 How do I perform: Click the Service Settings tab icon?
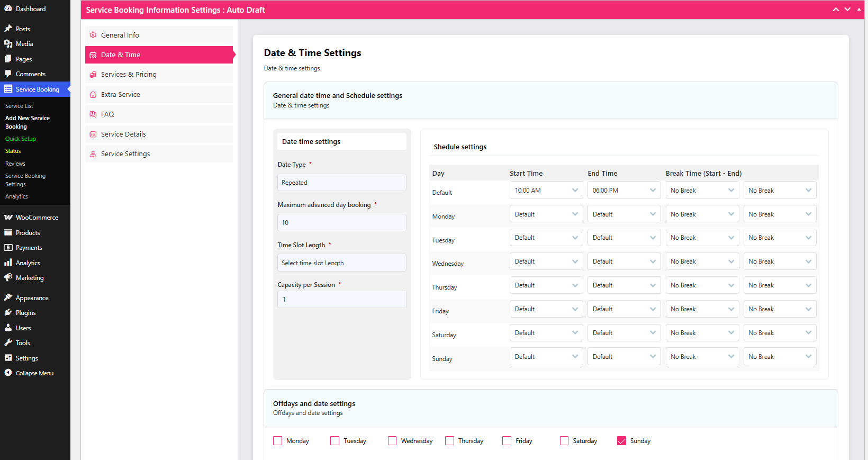(93, 154)
